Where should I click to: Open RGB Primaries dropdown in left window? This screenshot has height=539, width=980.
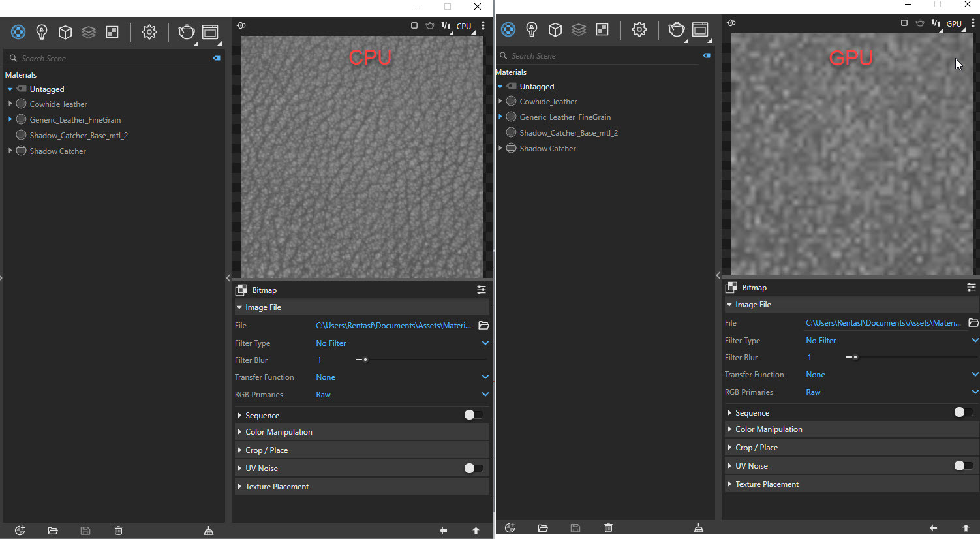402,394
